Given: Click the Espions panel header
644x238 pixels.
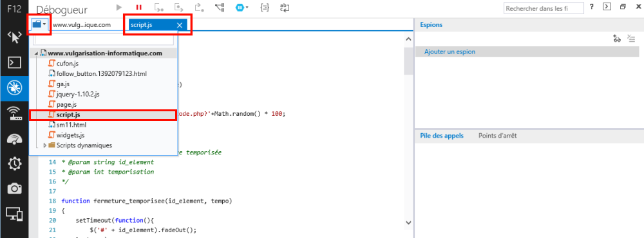Looking at the screenshot, I should tap(431, 24).
